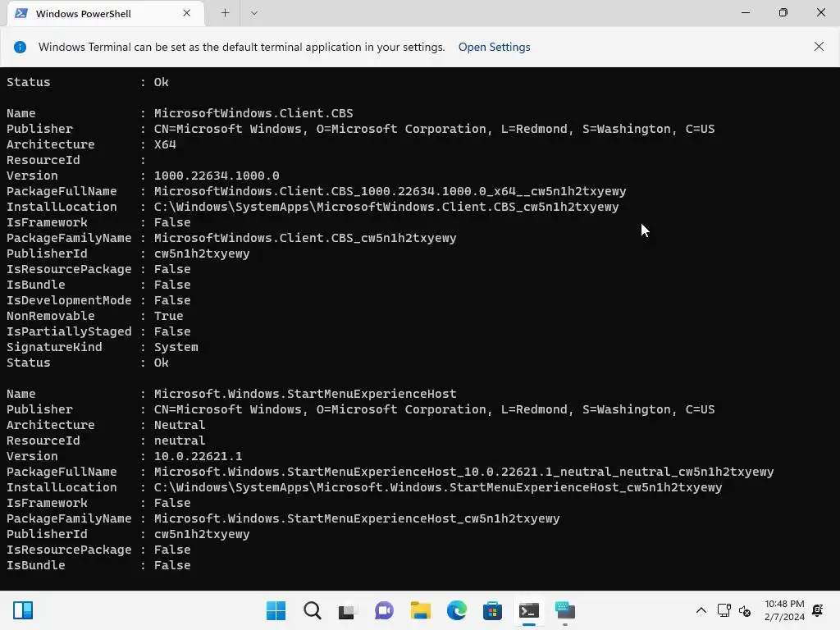
Task: Click the Open Settings link
Action: 494,47
